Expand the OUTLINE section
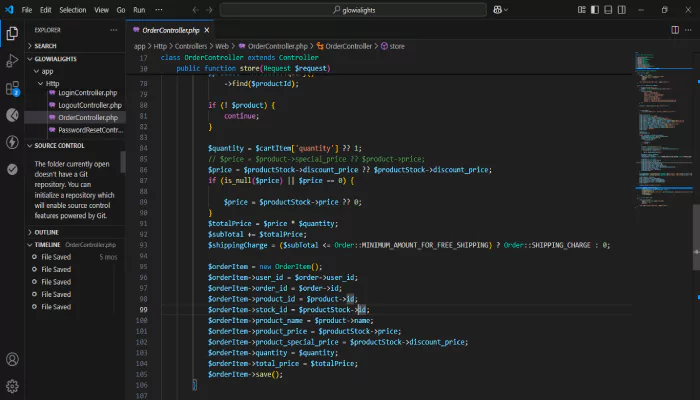This screenshot has width=700, height=400. point(75,232)
